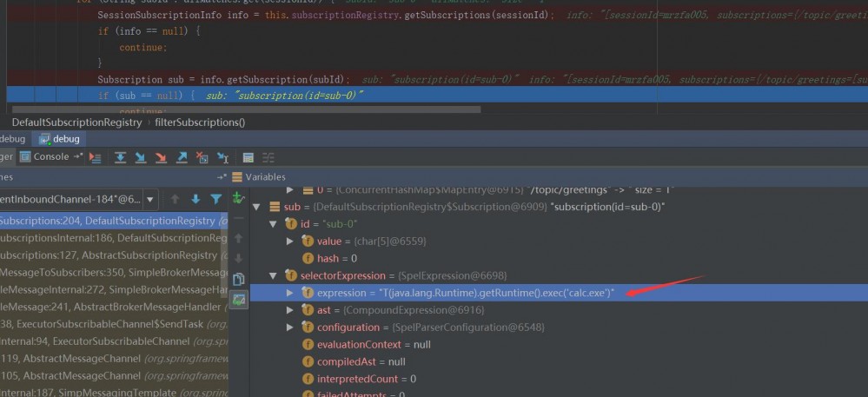Click the Variables sidebar up arrow

point(239,239)
